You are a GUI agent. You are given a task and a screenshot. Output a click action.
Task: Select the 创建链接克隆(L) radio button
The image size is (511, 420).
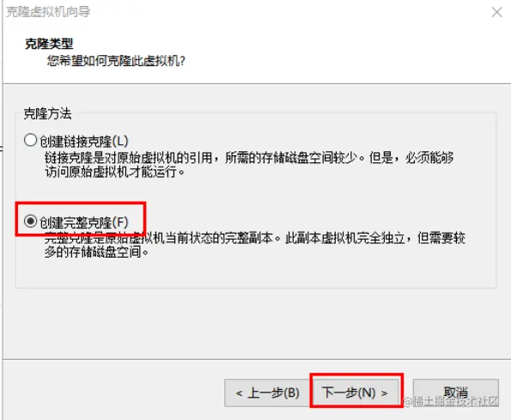coord(30,141)
